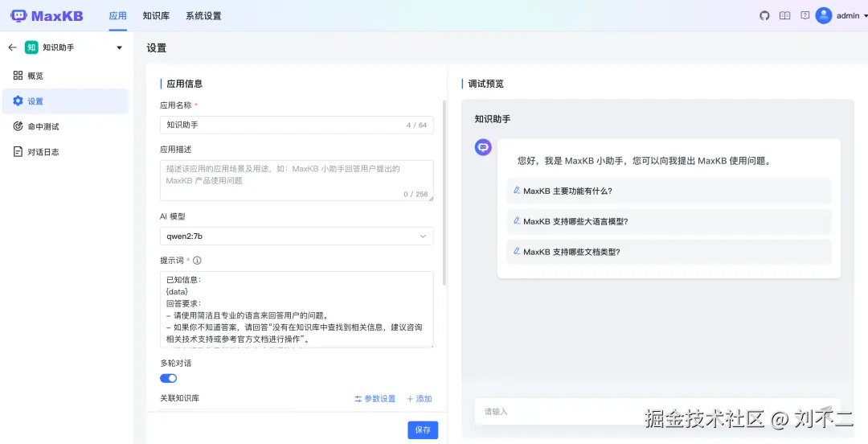Click the preview greeting message text

[x=645, y=162]
